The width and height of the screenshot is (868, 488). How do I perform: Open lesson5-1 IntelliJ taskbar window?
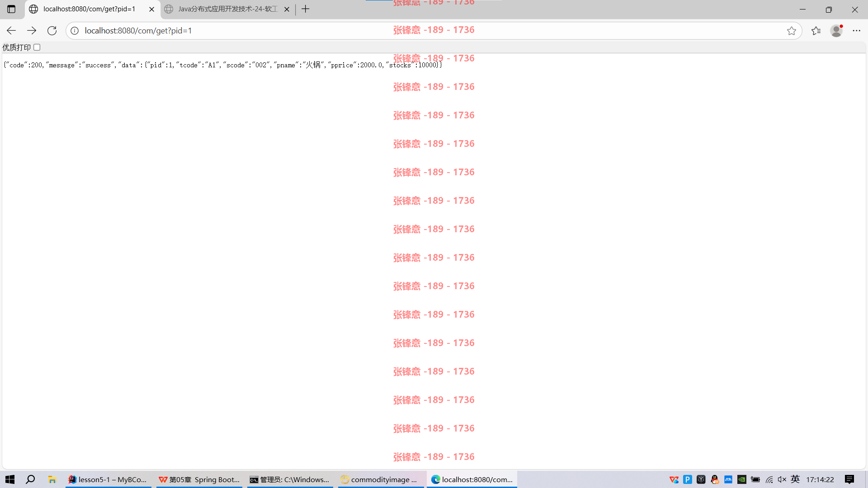click(108, 479)
